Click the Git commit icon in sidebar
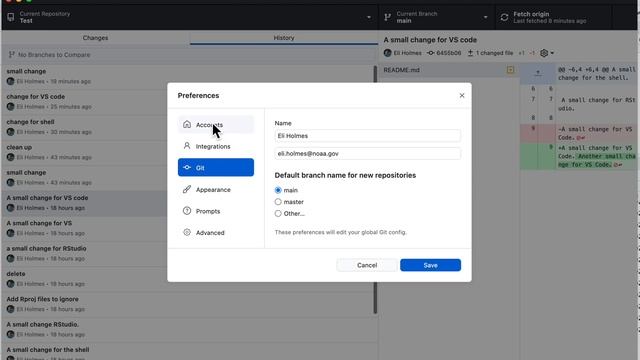The image size is (640, 360). pyautogui.click(x=187, y=167)
